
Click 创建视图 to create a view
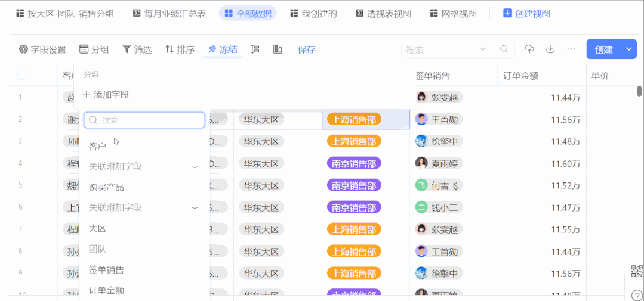pyautogui.click(x=526, y=13)
